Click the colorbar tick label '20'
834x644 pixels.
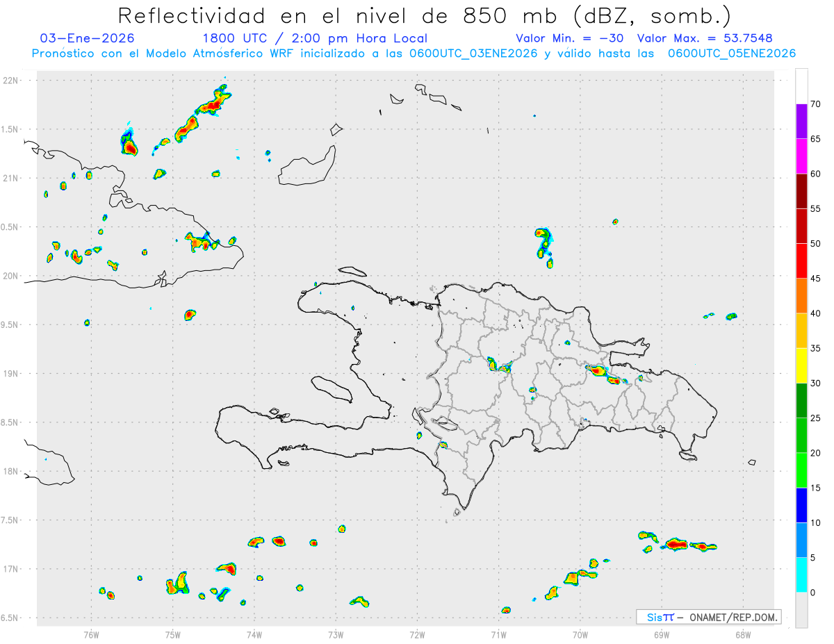click(x=815, y=453)
